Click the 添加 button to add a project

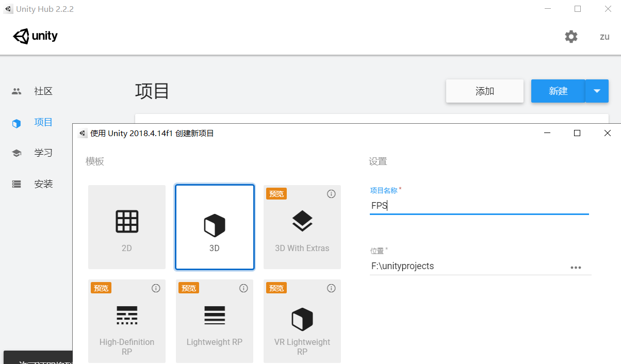[x=484, y=91]
